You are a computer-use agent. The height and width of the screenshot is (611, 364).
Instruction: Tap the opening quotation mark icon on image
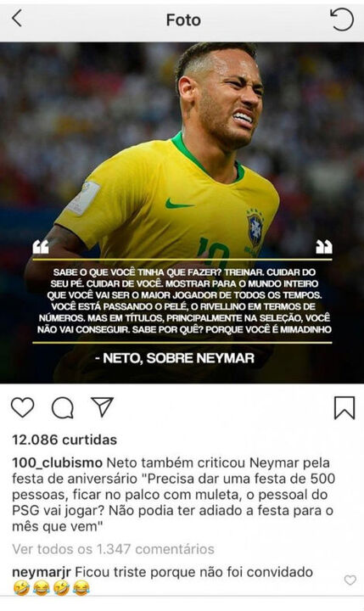click(41, 247)
